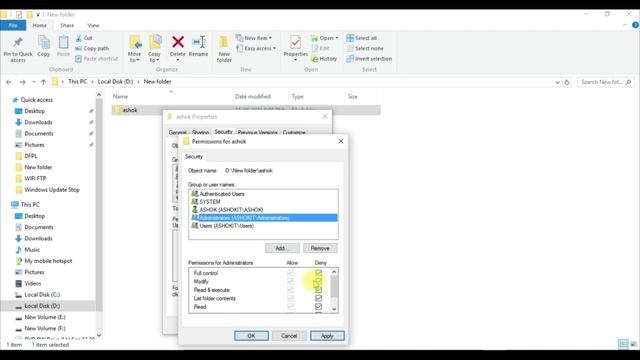This screenshot has width=640, height=360.
Task: Go forward with the forward arrow
Action: (22, 82)
